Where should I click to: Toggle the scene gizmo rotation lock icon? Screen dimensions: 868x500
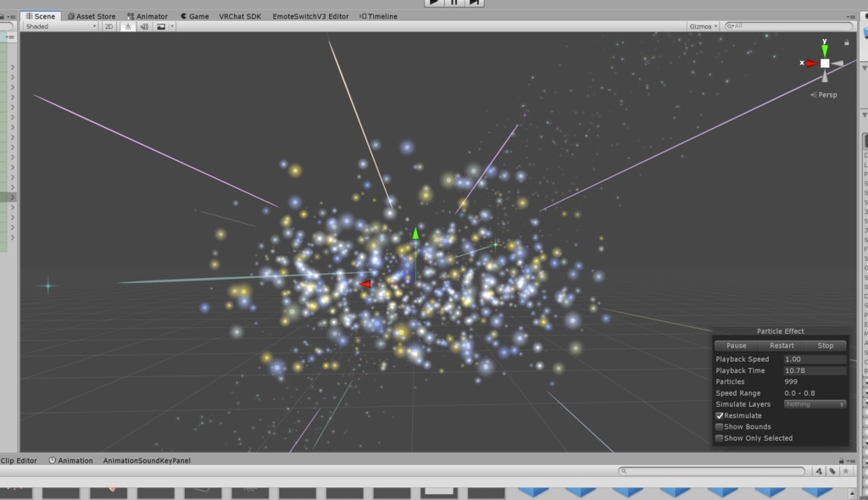pos(847,42)
